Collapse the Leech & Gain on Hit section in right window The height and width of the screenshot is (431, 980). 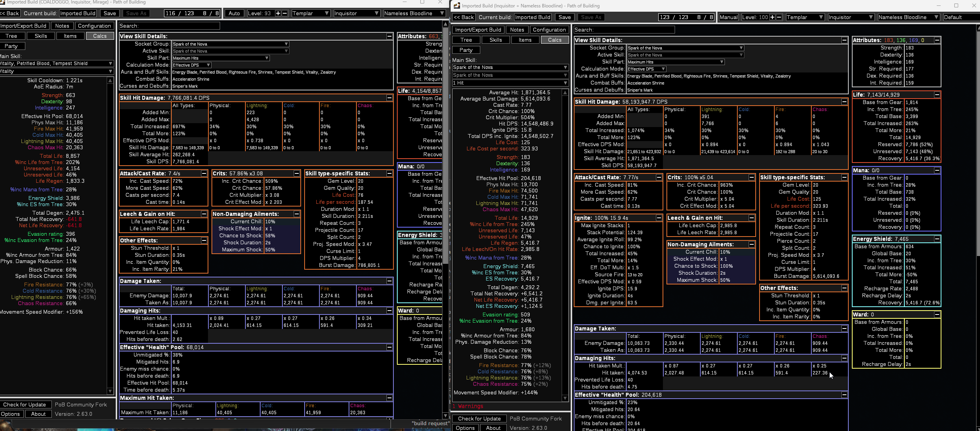coord(751,218)
